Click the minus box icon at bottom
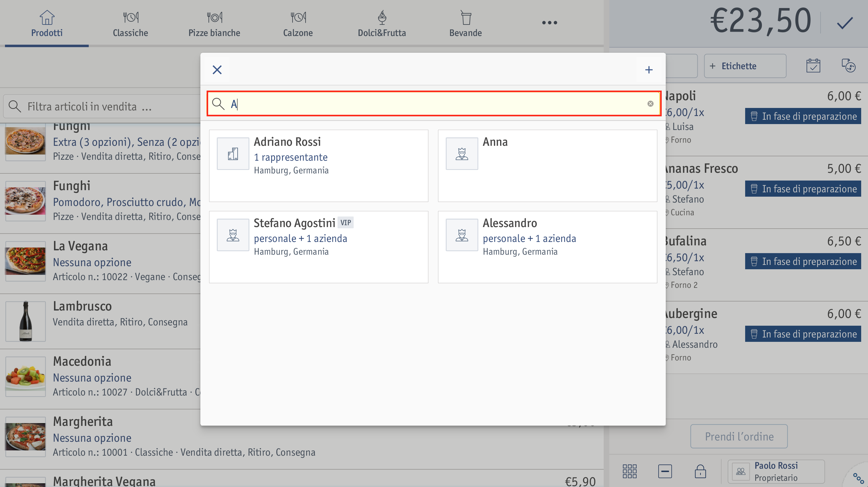 [x=665, y=471]
